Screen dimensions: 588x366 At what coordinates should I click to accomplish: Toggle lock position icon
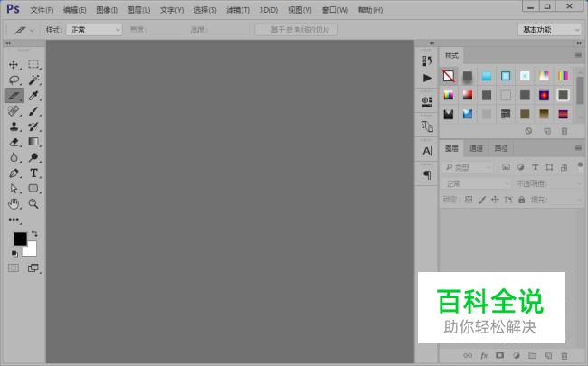495,200
